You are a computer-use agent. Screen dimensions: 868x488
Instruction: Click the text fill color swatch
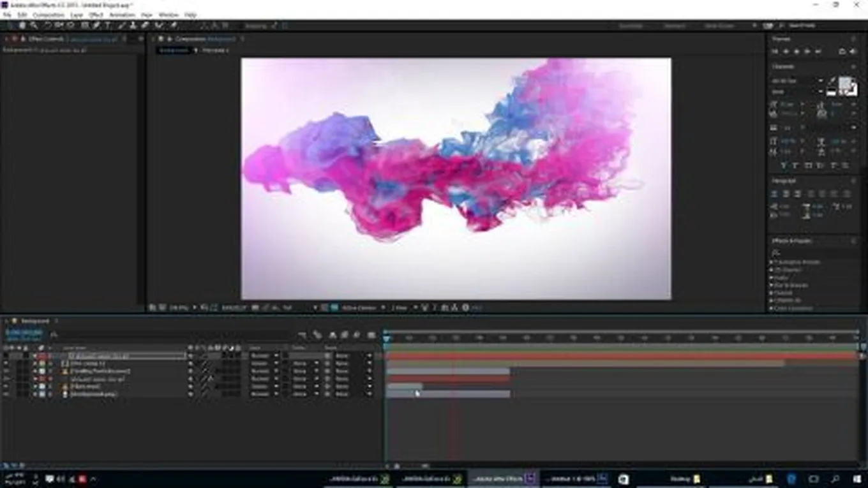click(845, 83)
